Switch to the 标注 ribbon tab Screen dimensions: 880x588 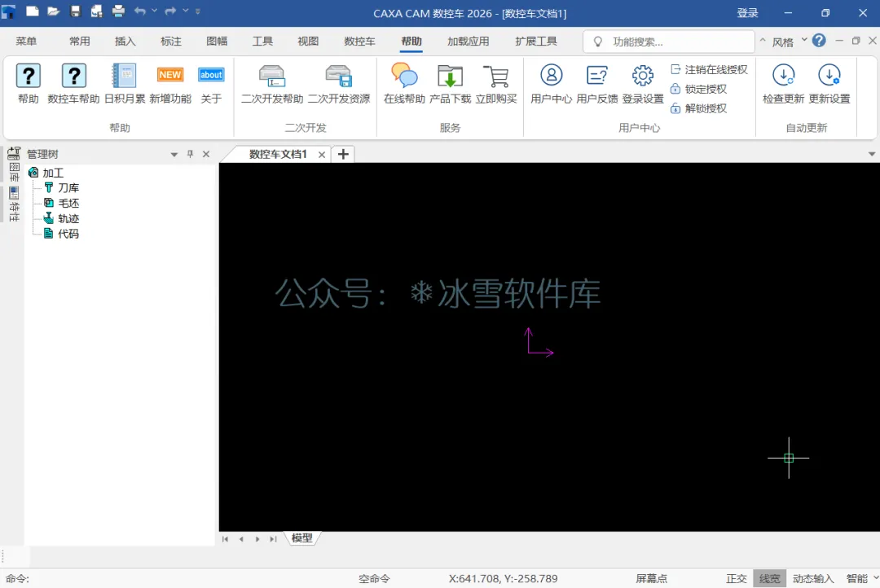point(170,42)
